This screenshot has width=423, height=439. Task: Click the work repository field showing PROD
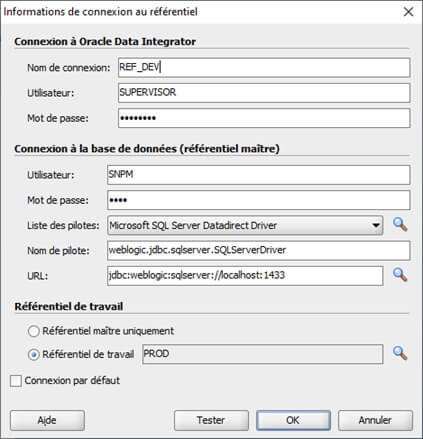click(x=263, y=354)
